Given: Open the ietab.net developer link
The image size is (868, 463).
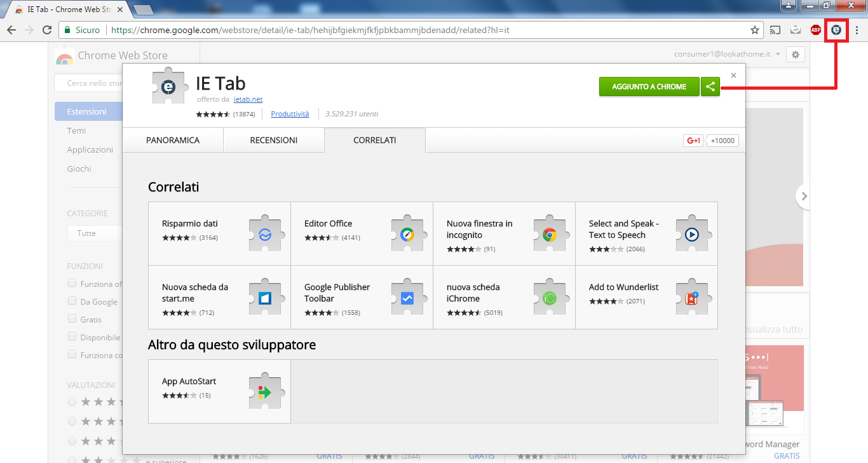Looking at the screenshot, I should [248, 99].
